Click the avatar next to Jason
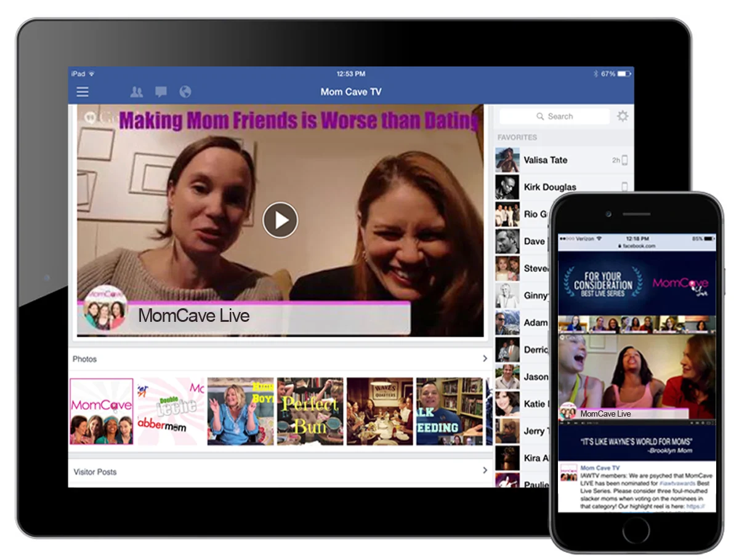Screen dimensions: 739x560 (507, 377)
